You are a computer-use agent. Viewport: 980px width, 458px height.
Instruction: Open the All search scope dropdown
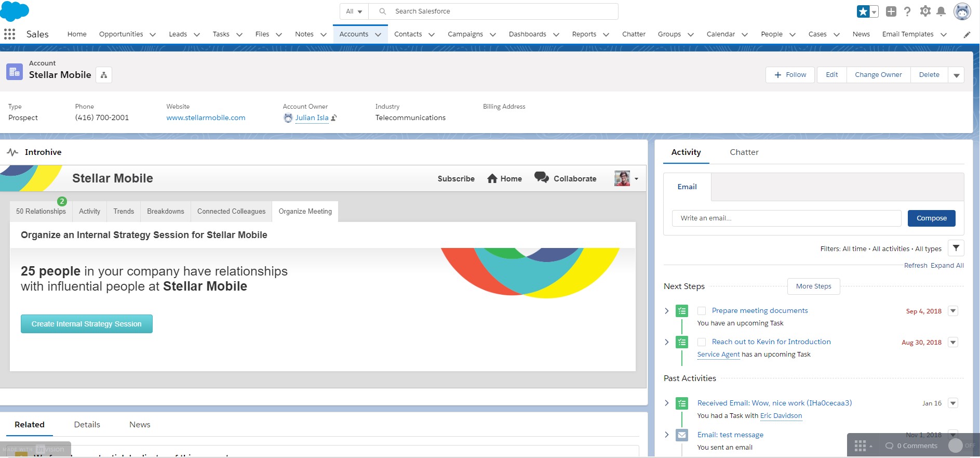point(354,11)
